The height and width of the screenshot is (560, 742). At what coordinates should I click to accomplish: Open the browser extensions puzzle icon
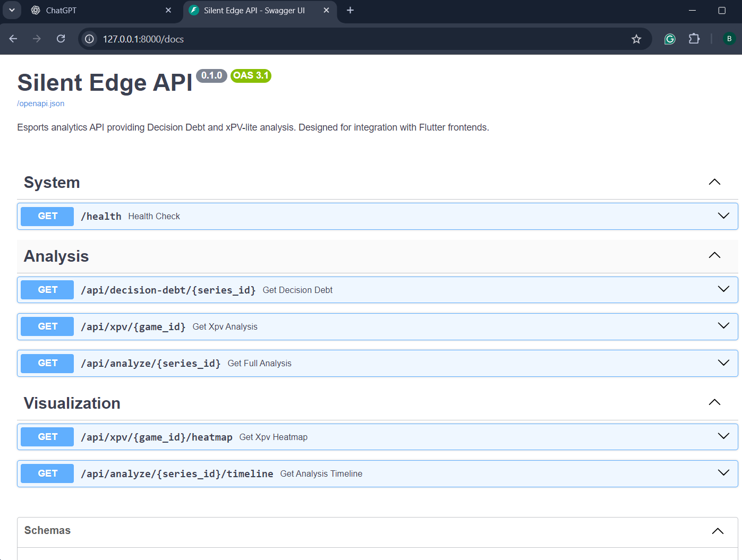point(694,39)
